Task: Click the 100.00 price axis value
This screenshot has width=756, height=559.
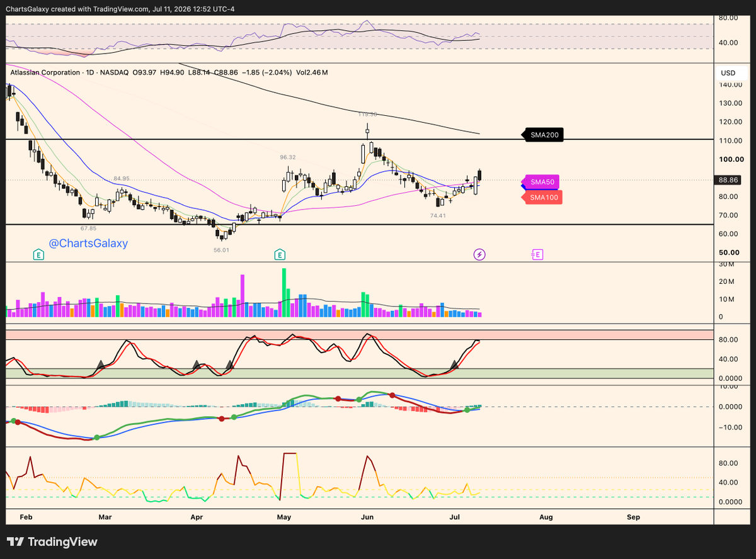Action: (x=731, y=159)
